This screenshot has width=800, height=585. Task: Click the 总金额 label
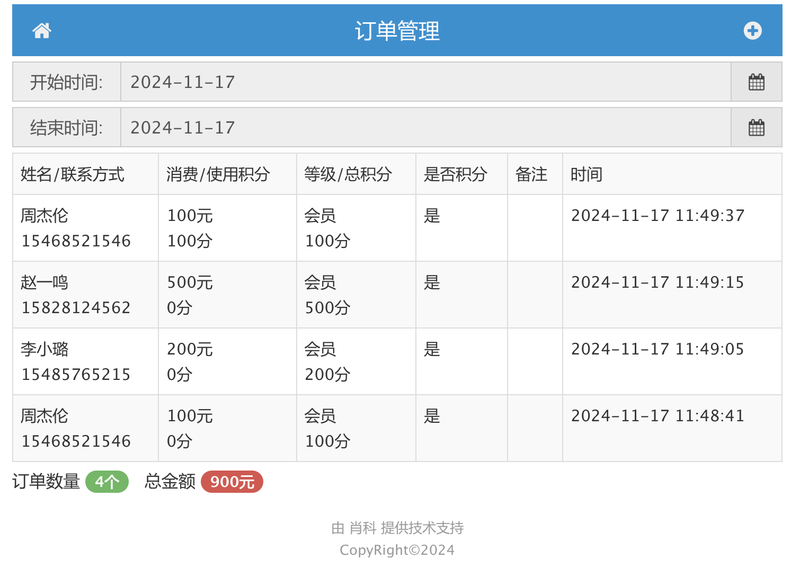(x=170, y=481)
